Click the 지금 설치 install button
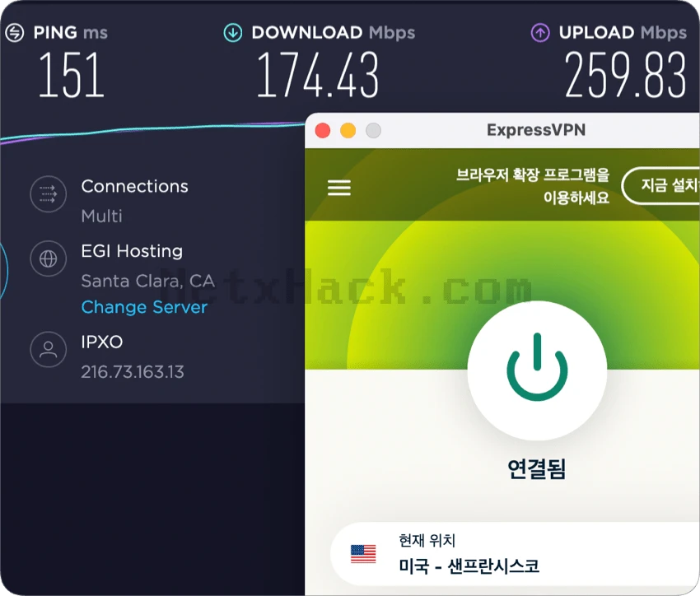The height and width of the screenshot is (596, 700). click(661, 185)
